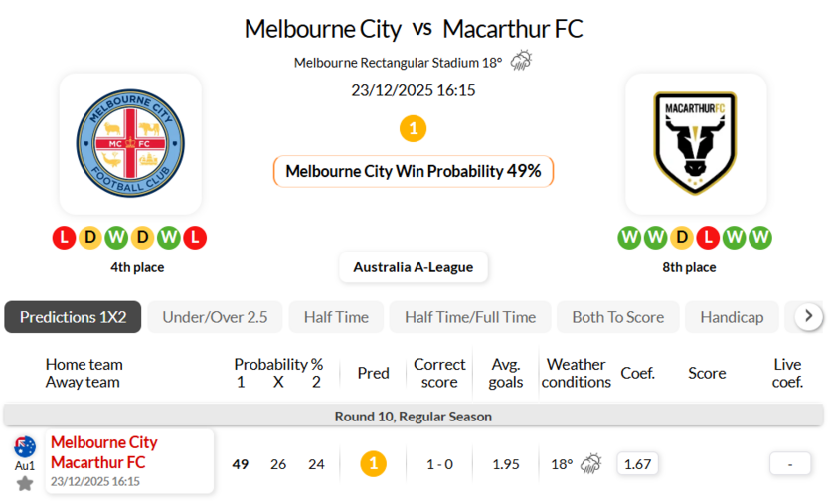Image resolution: width=835 pixels, height=504 pixels.
Task: Click the orange prediction badge under the date
Action: 413,128
